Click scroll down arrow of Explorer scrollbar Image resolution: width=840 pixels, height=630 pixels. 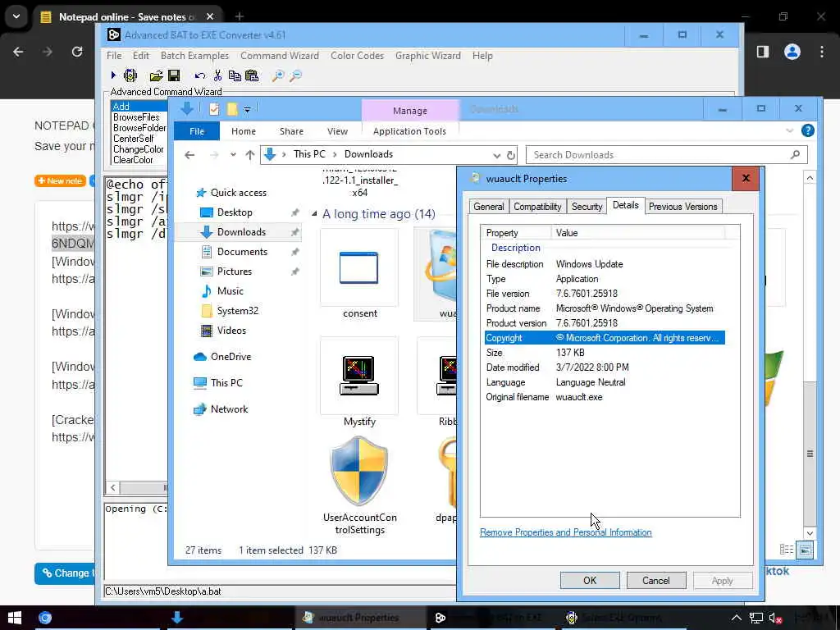(x=810, y=533)
